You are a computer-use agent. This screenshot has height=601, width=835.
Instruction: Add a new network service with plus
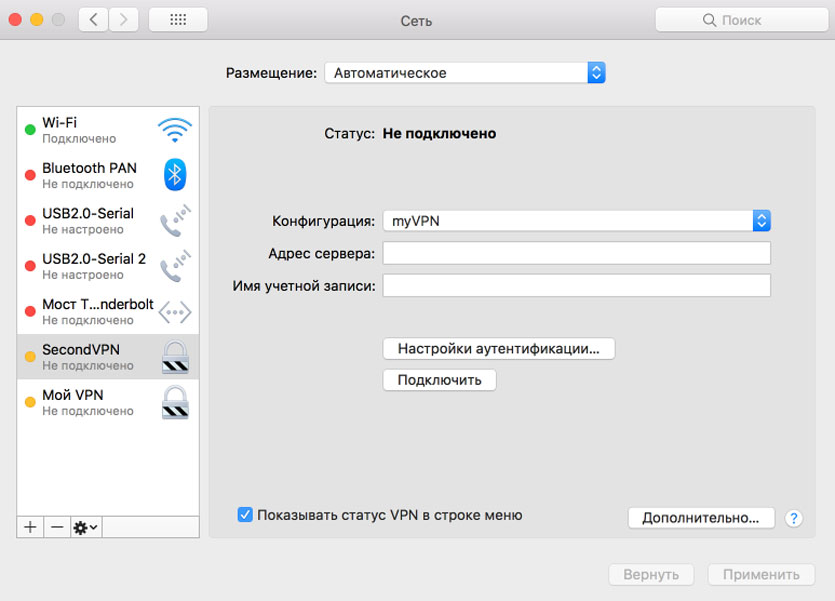(x=30, y=527)
